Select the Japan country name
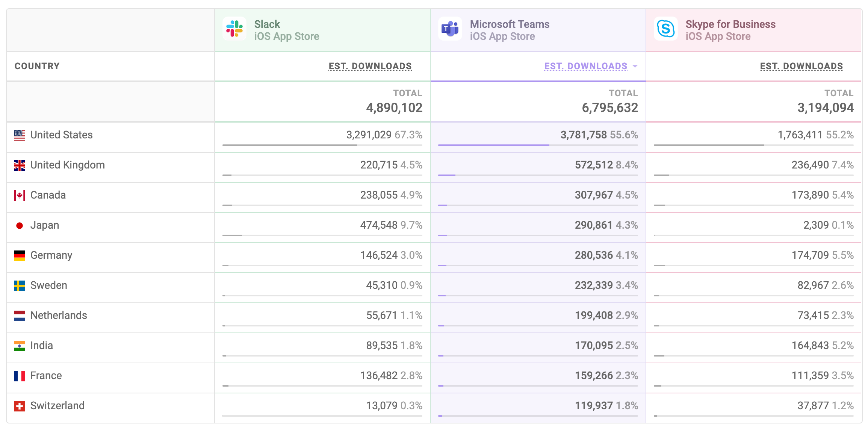The height and width of the screenshot is (431, 868). tap(45, 225)
